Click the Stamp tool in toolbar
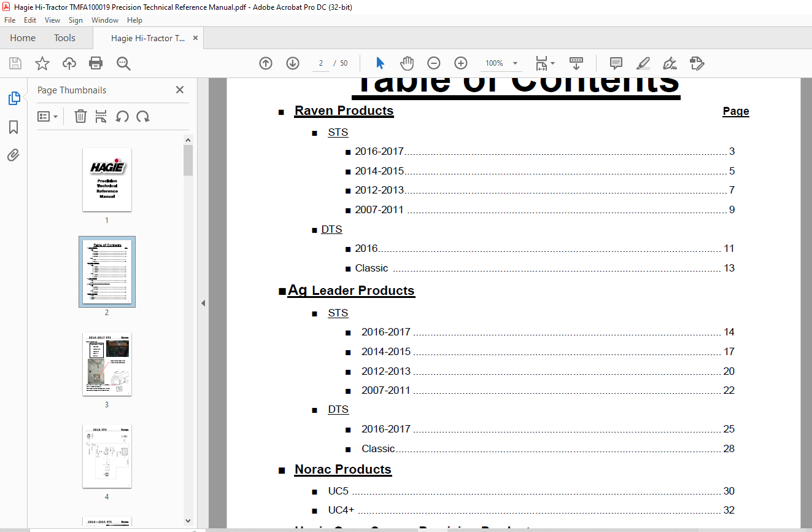Viewport: 812px width, 532px height. (x=697, y=63)
